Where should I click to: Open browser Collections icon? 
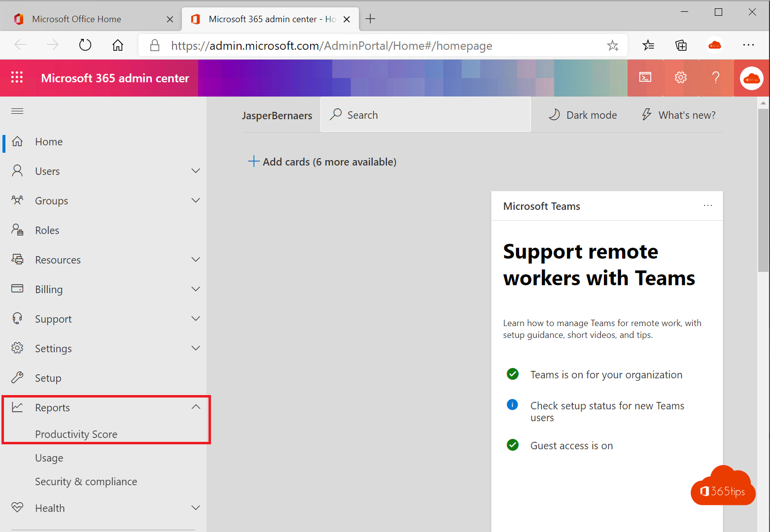681,45
